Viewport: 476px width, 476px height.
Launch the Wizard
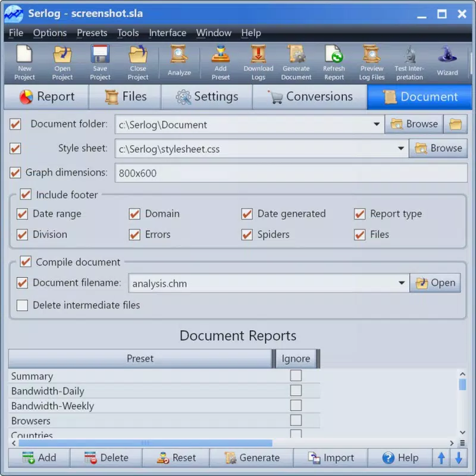click(x=447, y=61)
